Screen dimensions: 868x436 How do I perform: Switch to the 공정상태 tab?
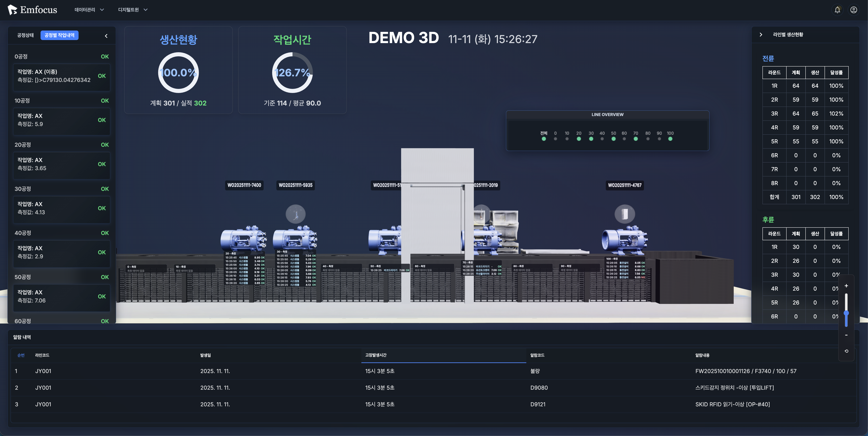pos(25,35)
